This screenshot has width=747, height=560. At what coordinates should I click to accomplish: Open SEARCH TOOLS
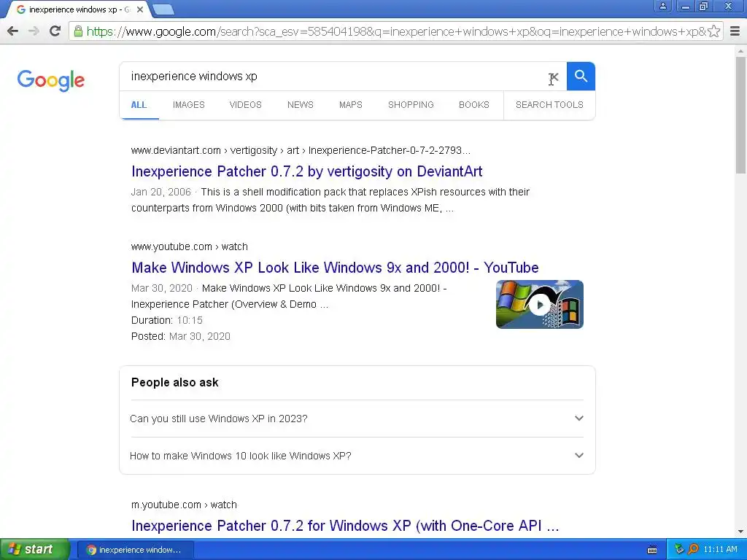click(549, 105)
